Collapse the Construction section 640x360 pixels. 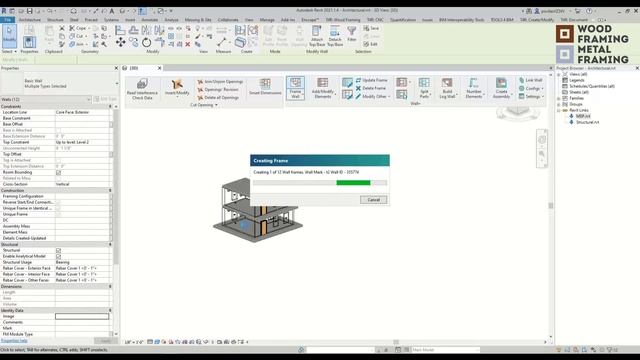pos(110,191)
